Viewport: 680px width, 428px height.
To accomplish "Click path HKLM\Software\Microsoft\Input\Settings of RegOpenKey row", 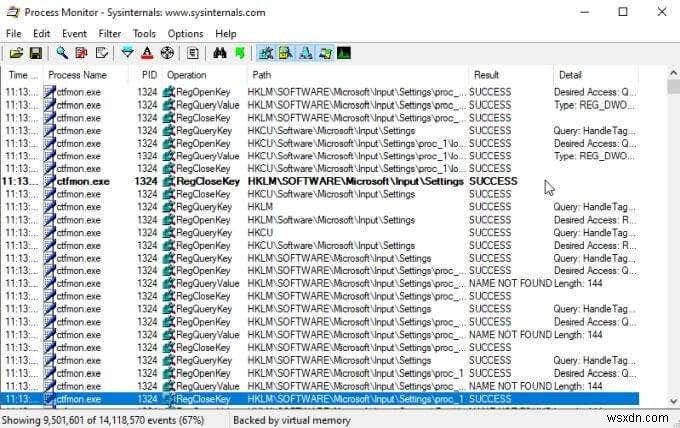I will tap(331, 220).
